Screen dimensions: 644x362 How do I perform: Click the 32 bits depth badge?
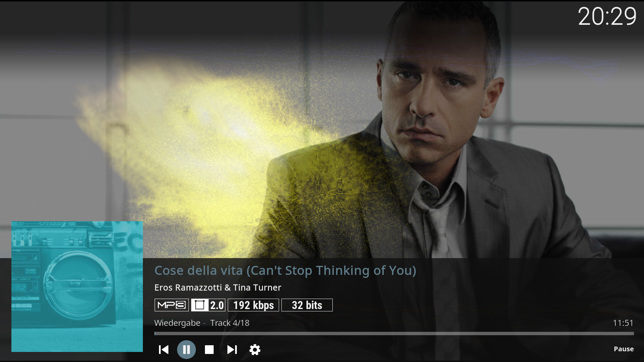click(307, 305)
